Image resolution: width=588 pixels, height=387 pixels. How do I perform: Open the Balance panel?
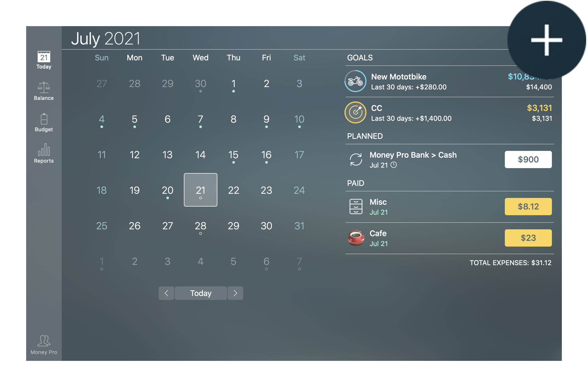(x=43, y=91)
